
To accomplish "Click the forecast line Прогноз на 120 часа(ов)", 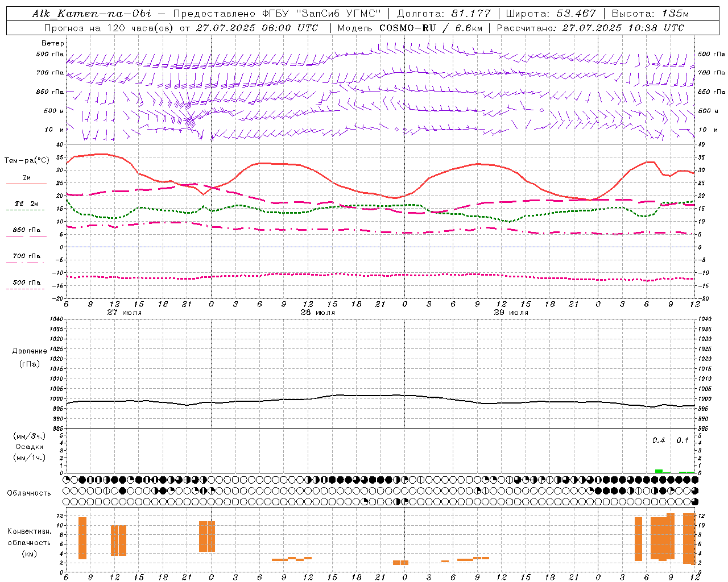I will [x=109, y=28].
